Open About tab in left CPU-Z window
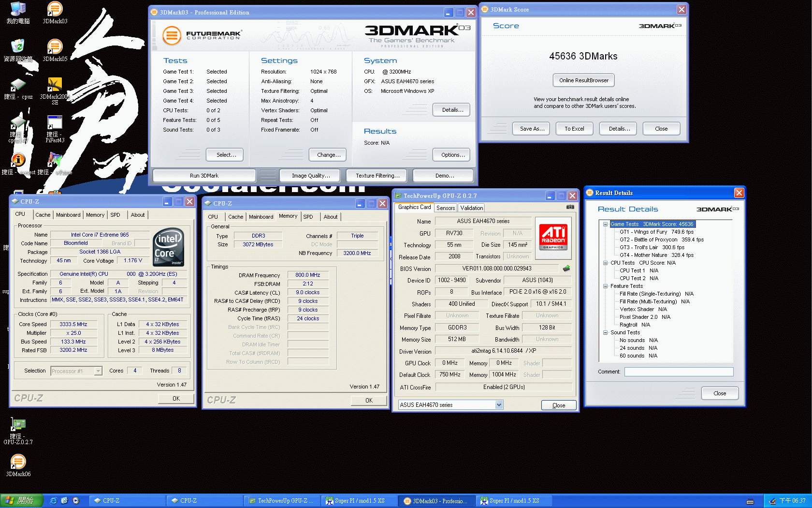The width and height of the screenshot is (812, 508). click(x=138, y=215)
